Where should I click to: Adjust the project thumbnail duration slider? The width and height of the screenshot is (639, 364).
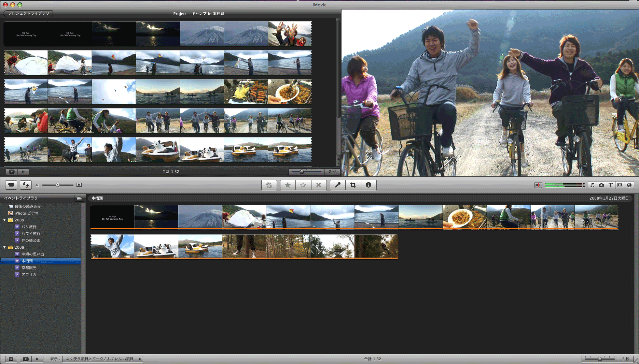click(x=302, y=172)
